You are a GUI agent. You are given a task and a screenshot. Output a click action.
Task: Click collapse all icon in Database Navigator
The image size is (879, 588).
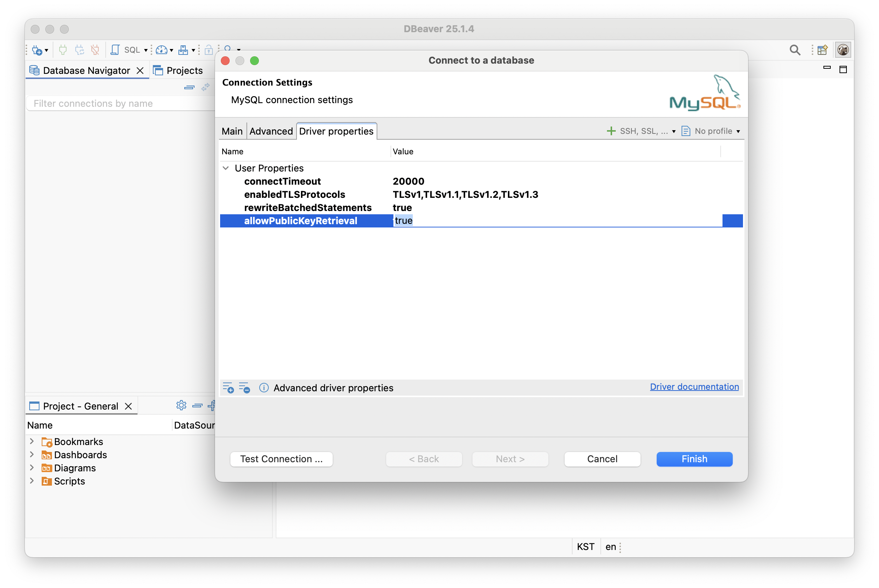[x=189, y=87]
